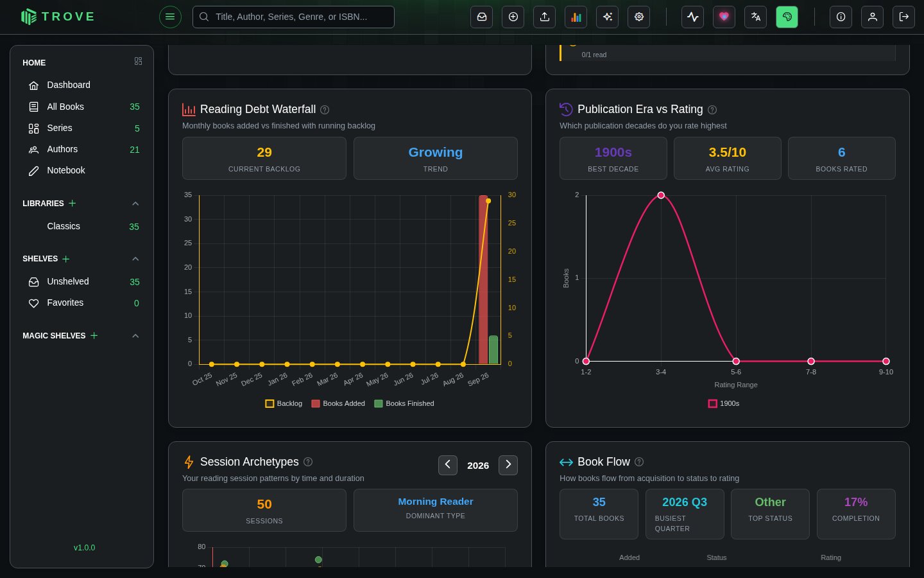
Task: Toggle the sidebar hamburger menu button
Action: pyautogui.click(x=170, y=17)
